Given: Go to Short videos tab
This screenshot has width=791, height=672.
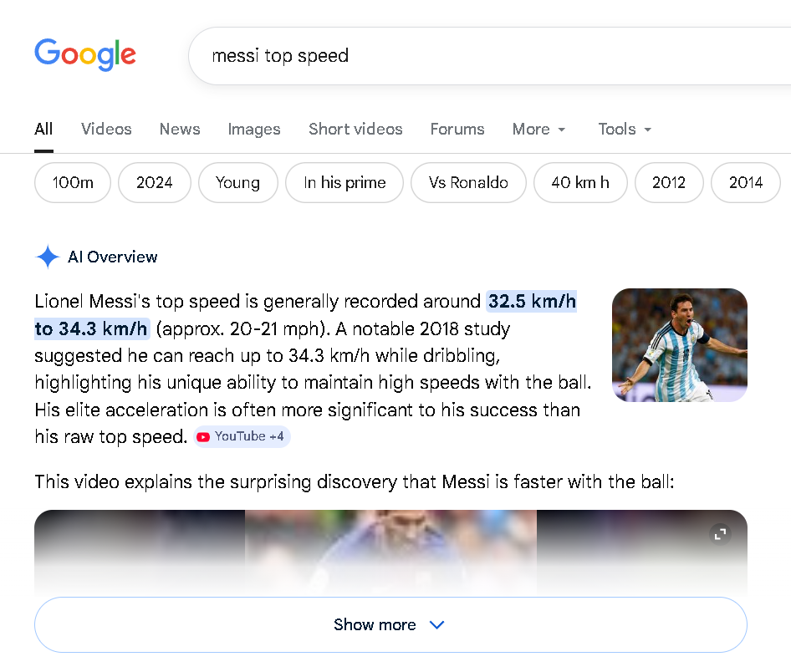Looking at the screenshot, I should [x=355, y=129].
